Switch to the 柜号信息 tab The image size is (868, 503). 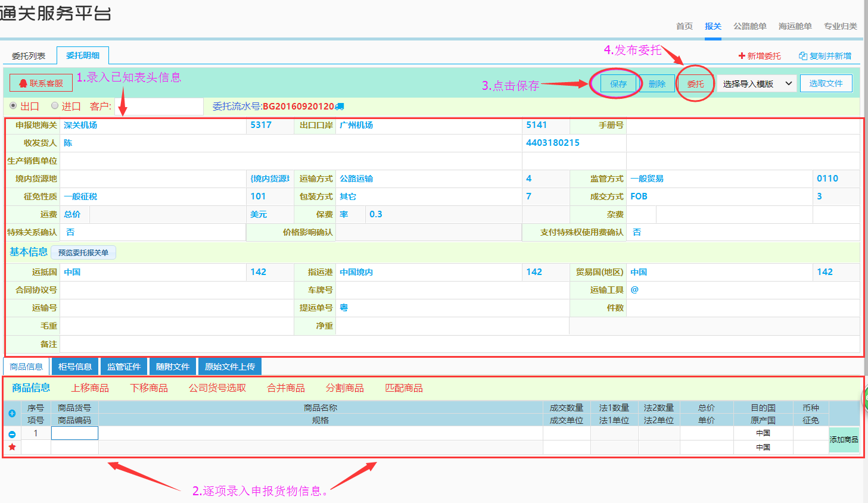(x=75, y=367)
